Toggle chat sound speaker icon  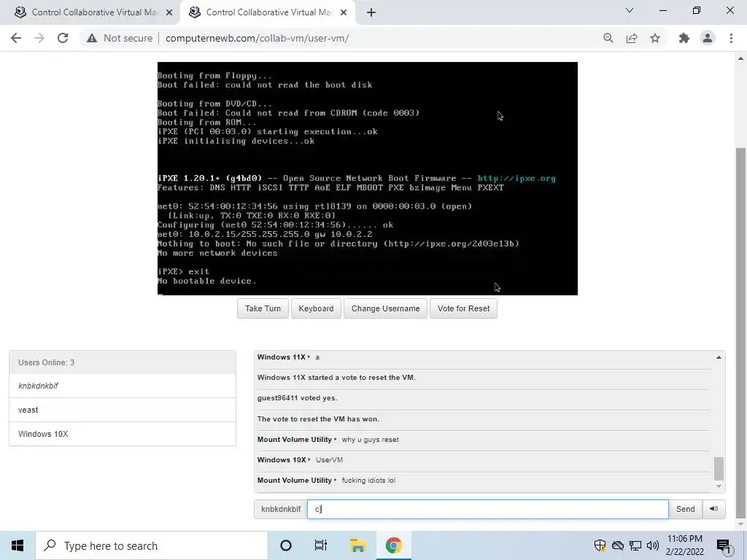(x=713, y=509)
